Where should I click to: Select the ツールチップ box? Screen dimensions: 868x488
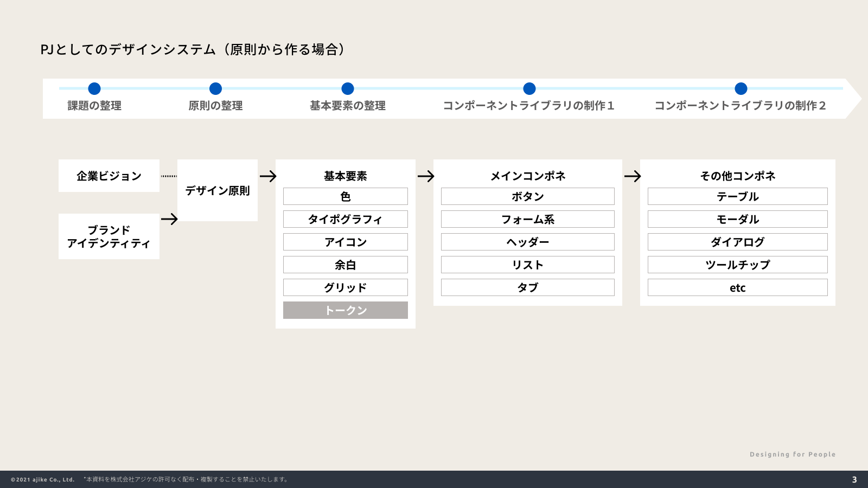[x=738, y=265]
